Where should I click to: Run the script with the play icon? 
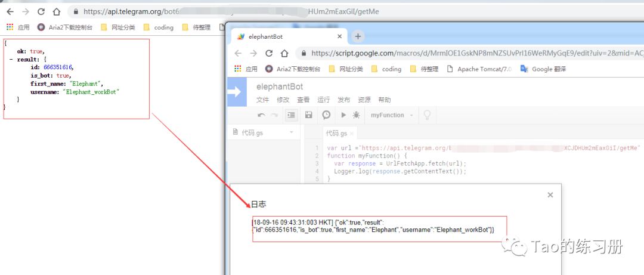click(x=344, y=115)
